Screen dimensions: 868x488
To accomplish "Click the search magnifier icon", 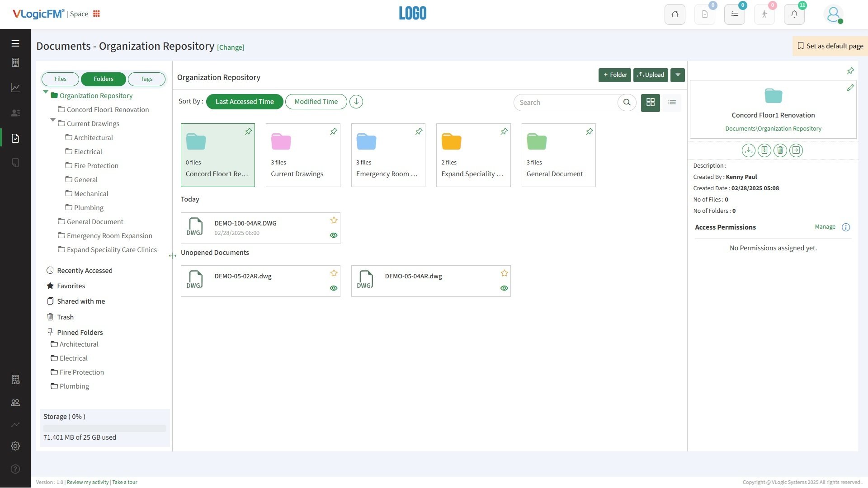I will (x=627, y=103).
